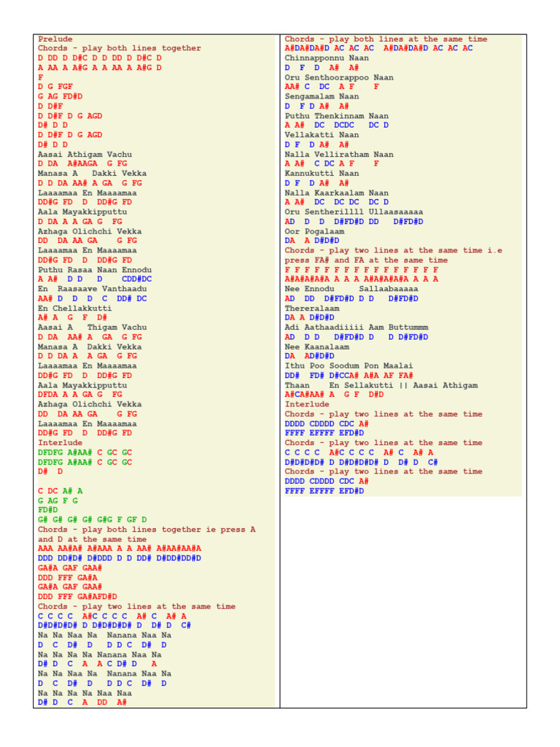The height and width of the screenshot is (747, 560).
Task: Click the lyric 'Nalla Velliratham Naan'
Action: click(x=339, y=155)
